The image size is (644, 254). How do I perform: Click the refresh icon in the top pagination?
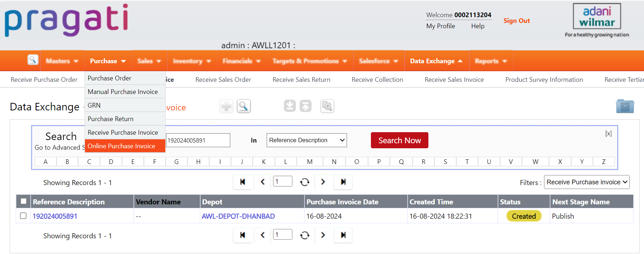coord(305,182)
